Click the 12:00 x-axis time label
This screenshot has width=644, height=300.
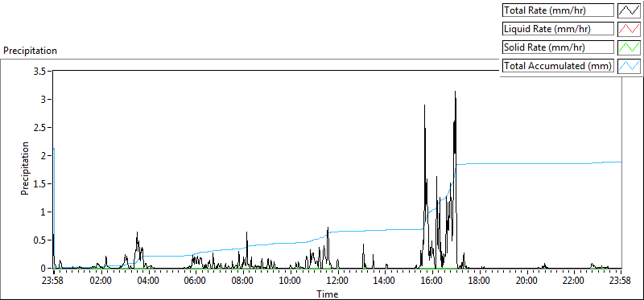[337, 282]
